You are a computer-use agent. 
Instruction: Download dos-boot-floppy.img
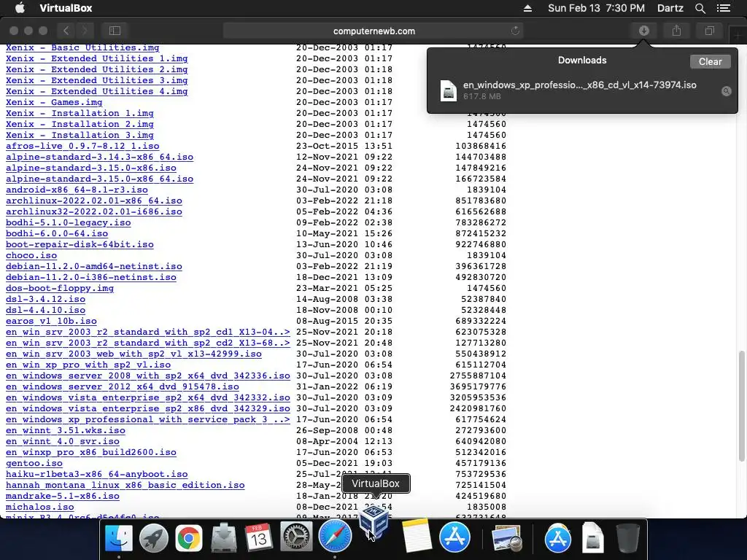click(60, 289)
